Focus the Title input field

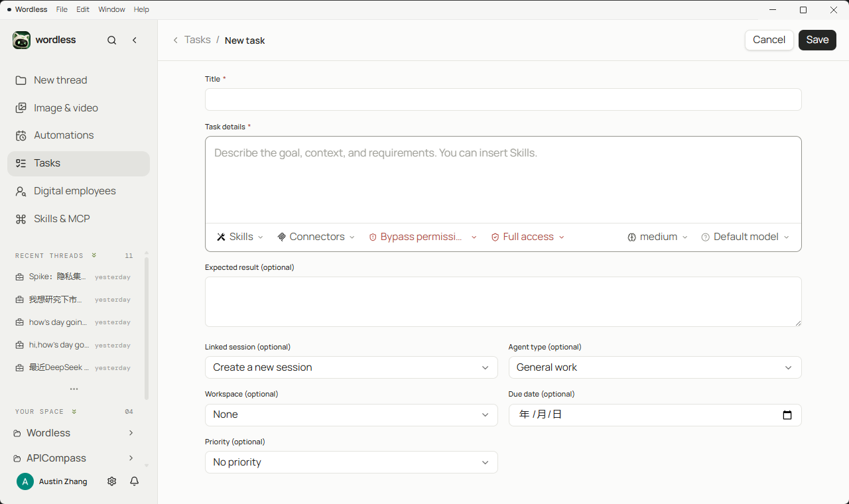tap(503, 99)
